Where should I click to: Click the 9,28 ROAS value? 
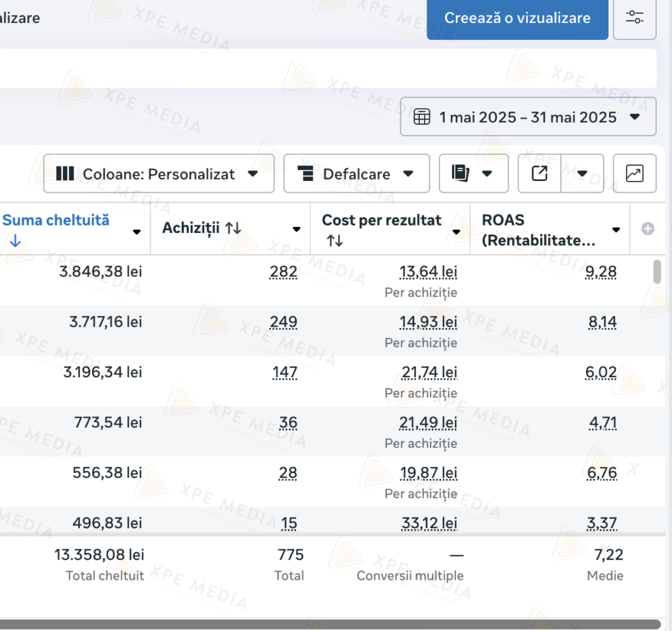tap(601, 272)
